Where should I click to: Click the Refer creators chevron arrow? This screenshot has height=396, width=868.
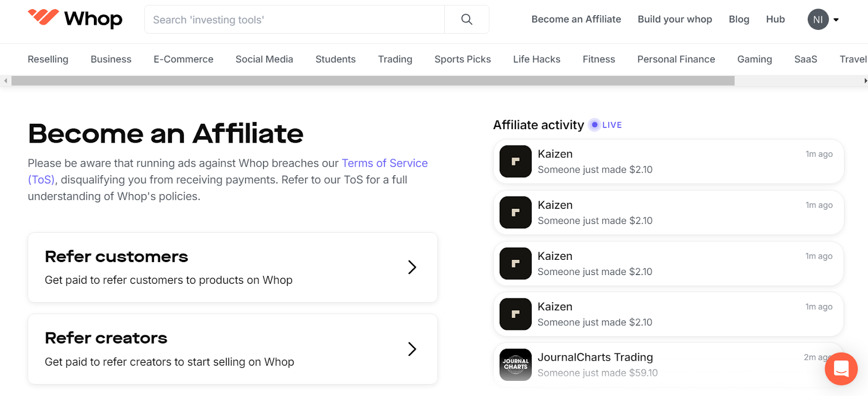pyautogui.click(x=412, y=349)
